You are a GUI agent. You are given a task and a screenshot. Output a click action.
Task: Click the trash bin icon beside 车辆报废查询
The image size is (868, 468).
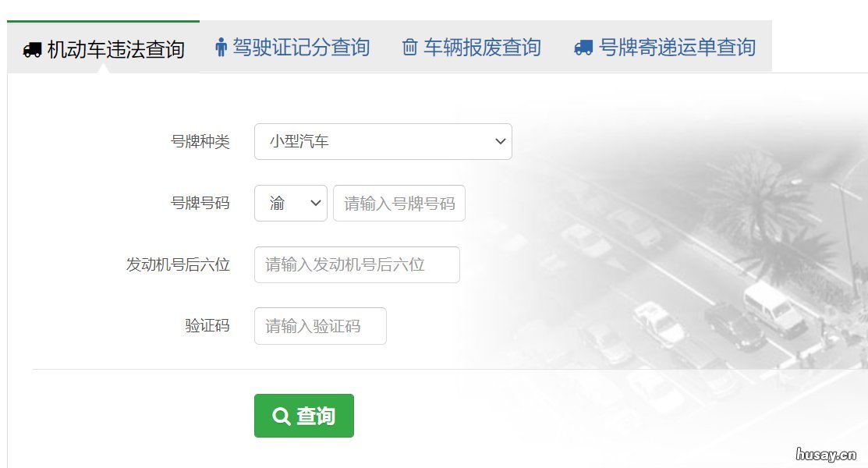(409, 48)
